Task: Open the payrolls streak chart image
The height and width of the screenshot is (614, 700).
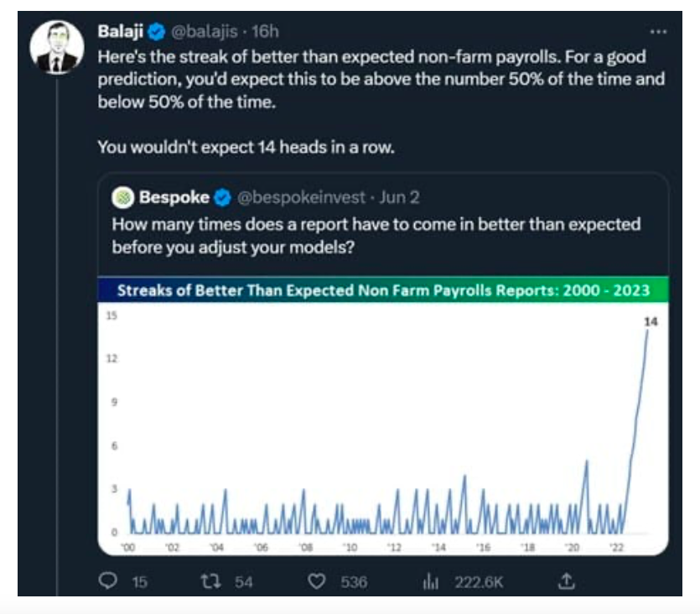Action: pyautogui.click(x=383, y=416)
